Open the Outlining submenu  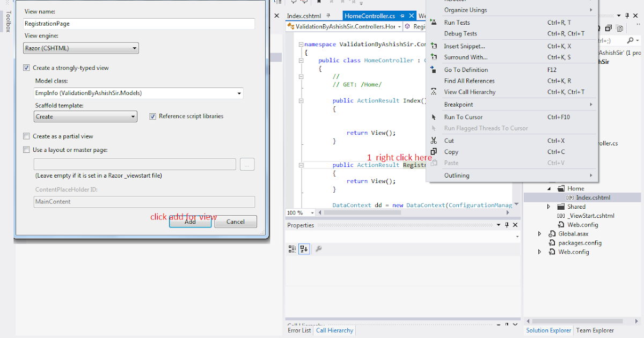pyautogui.click(x=512, y=175)
